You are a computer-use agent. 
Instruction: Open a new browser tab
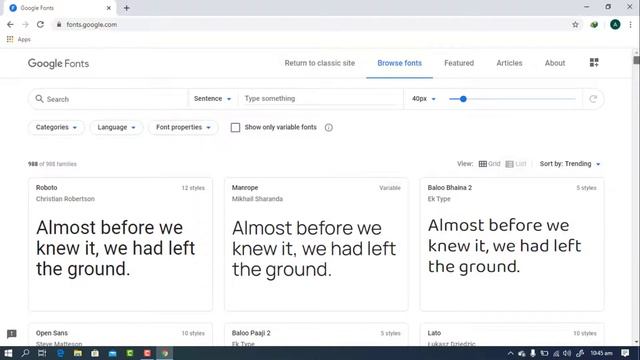[127, 8]
